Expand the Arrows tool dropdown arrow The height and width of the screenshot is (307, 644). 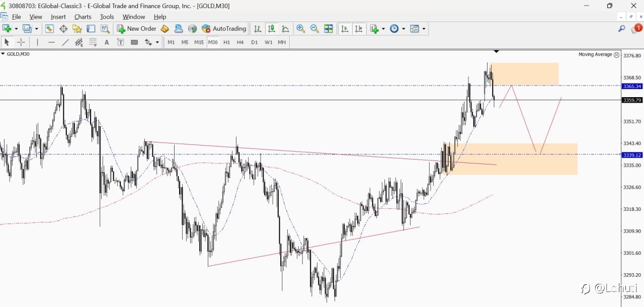point(157,42)
